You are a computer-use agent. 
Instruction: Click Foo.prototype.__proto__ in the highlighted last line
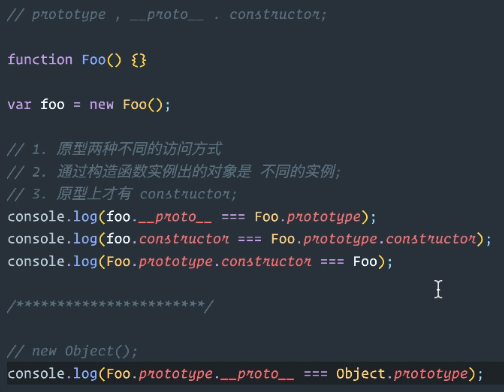(x=200, y=374)
